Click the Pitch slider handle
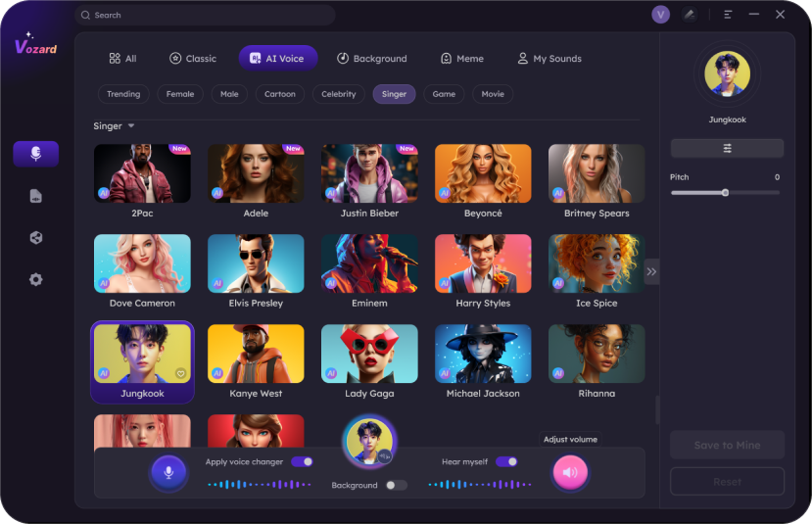Screen dimensions: 812x524 coord(725,193)
